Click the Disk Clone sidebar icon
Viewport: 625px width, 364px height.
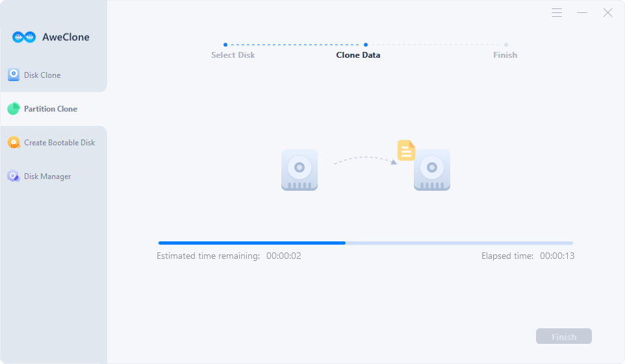14,75
